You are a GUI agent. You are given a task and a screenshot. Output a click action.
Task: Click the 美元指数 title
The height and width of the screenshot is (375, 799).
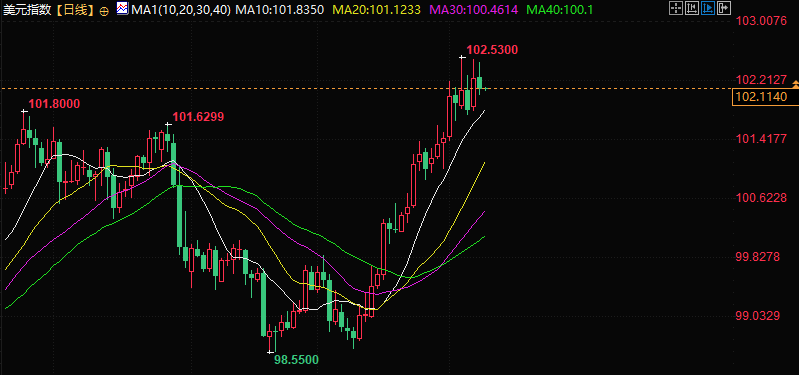(27, 10)
